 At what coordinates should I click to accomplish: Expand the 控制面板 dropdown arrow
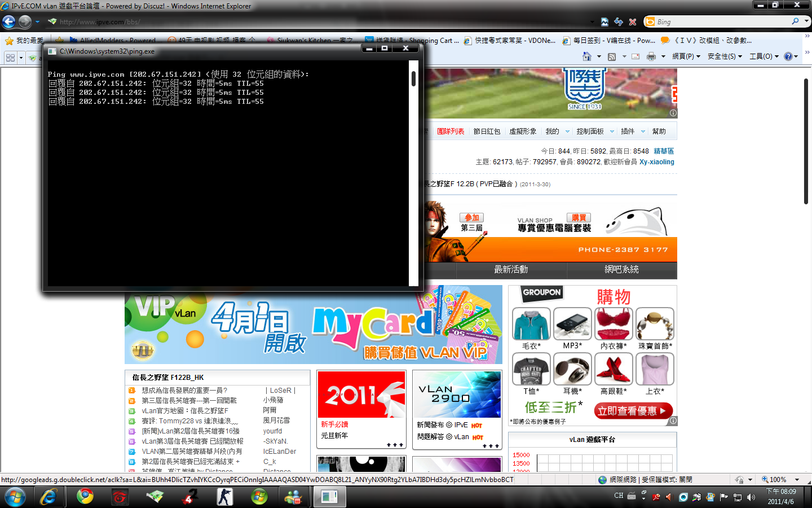pos(612,132)
